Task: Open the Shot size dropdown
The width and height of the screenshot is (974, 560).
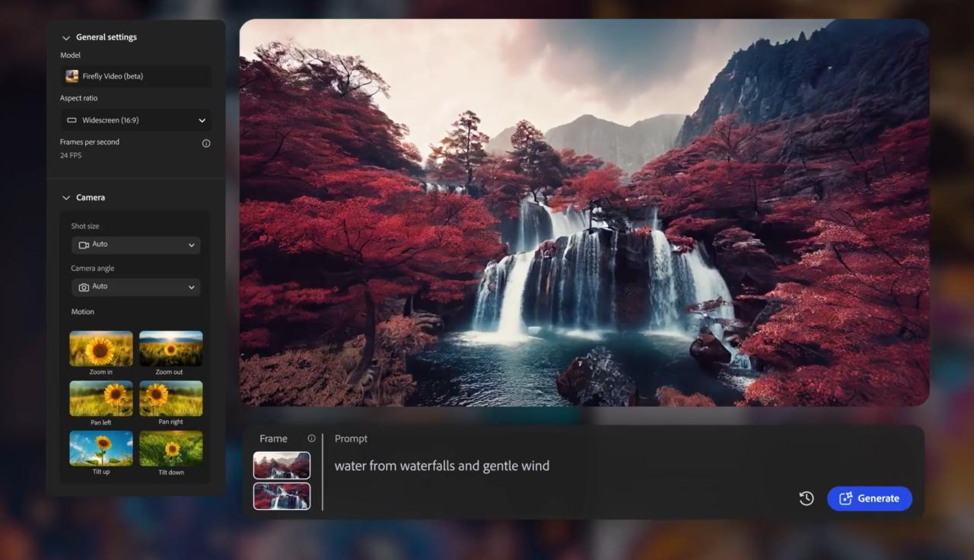Action: click(x=135, y=244)
